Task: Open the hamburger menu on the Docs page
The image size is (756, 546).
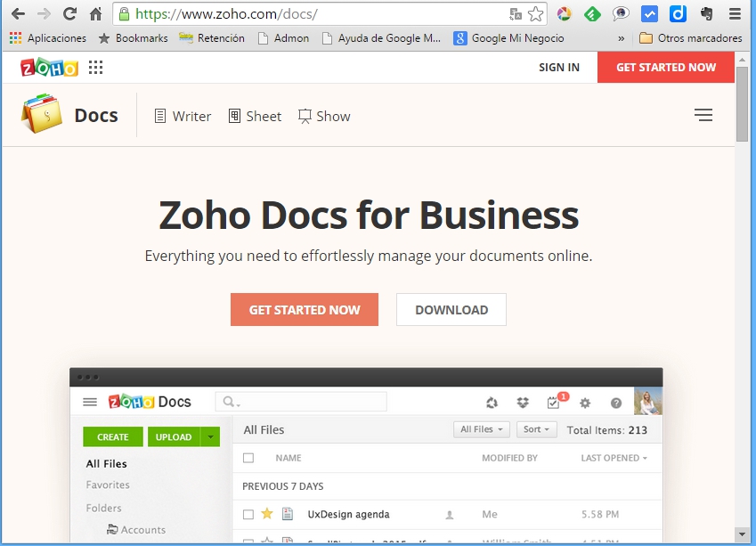Action: 703,115
